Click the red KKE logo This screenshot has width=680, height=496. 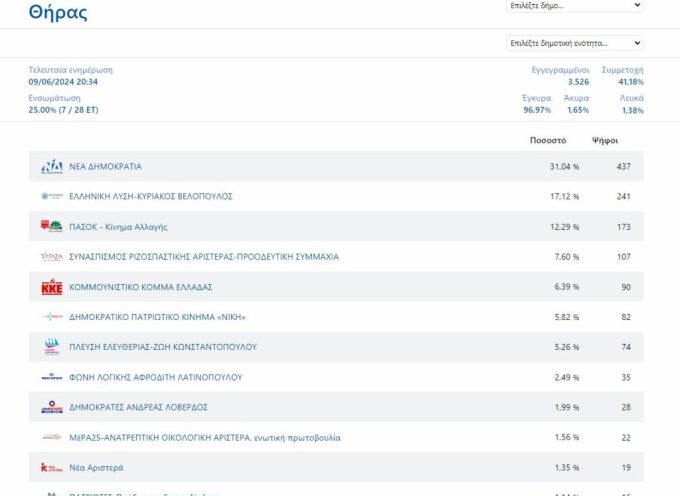[x=52, y=287]
